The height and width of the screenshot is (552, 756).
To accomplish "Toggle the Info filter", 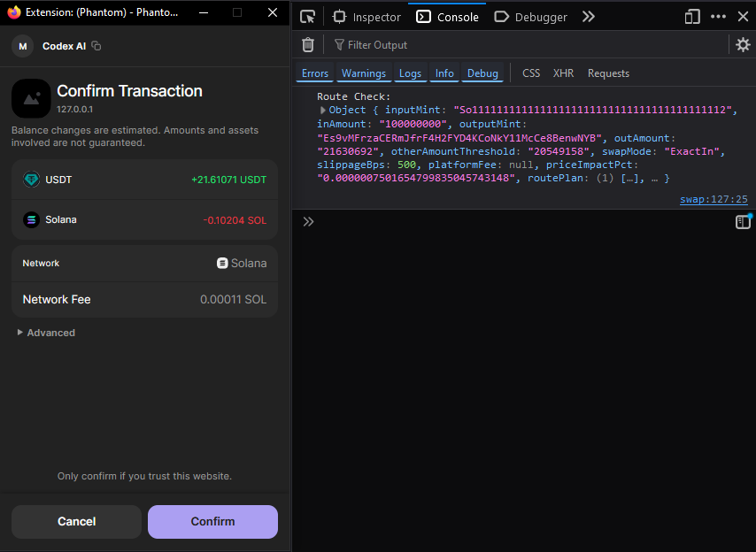I will (x=444, y=73).
